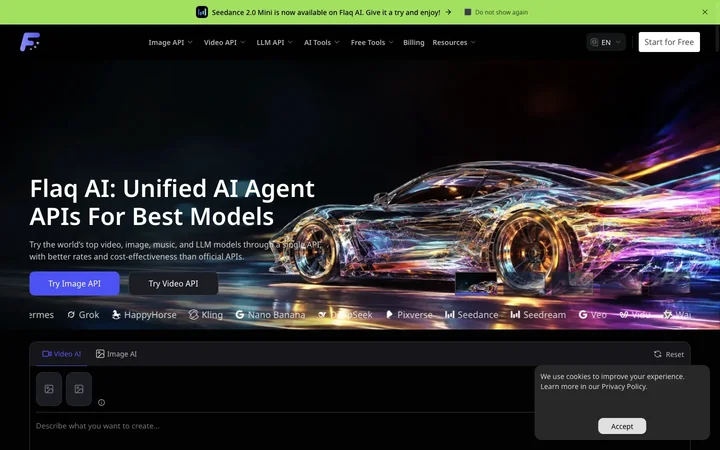Upload the first frame image
The height and width of the screenshot is (450, 720).
[49, 389]
